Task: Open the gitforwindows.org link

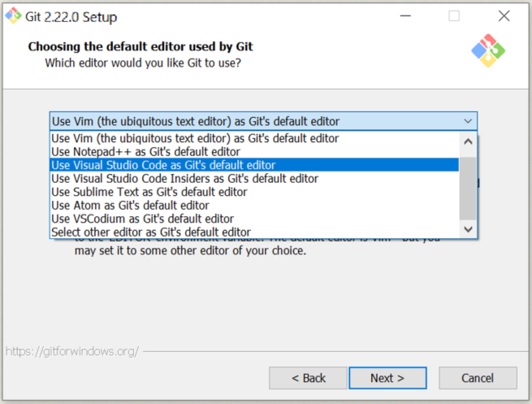Action: click(x=72, y=351)
